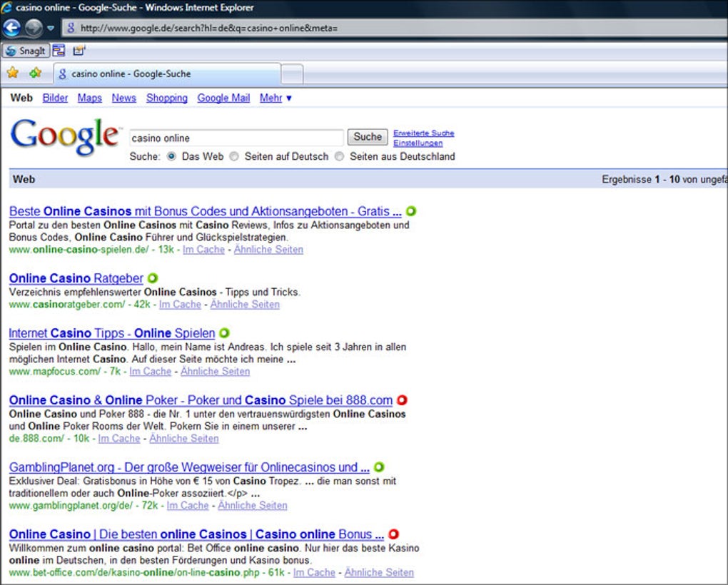Click the Google favicon in address bar

(x=71, y=29)
